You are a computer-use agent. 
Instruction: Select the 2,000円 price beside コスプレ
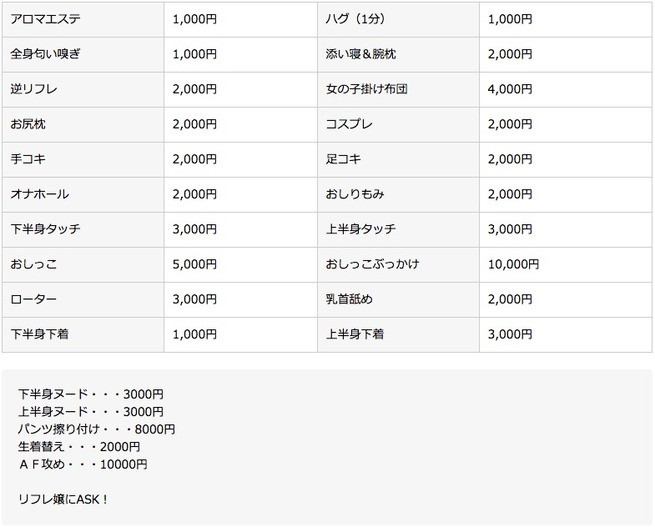click(510, 124)
